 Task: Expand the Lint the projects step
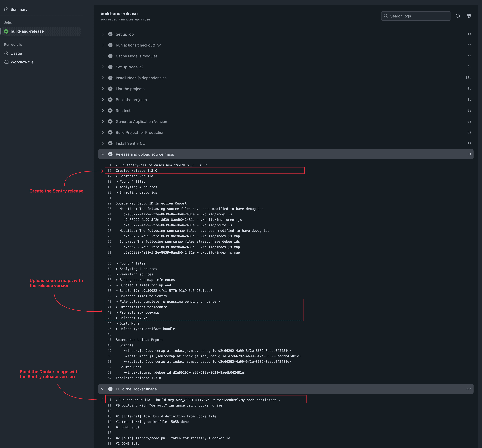(103, 89)
